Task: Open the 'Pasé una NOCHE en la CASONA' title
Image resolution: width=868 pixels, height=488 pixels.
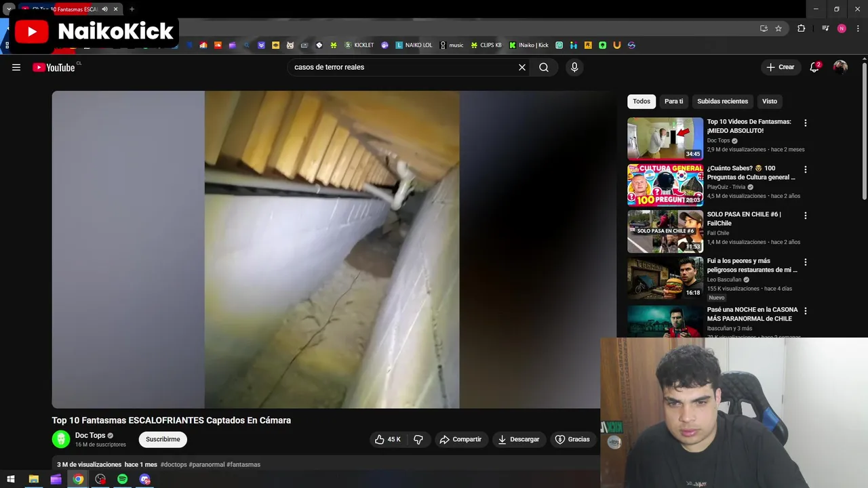Action: pyautogui.click(x=753, y=314)
